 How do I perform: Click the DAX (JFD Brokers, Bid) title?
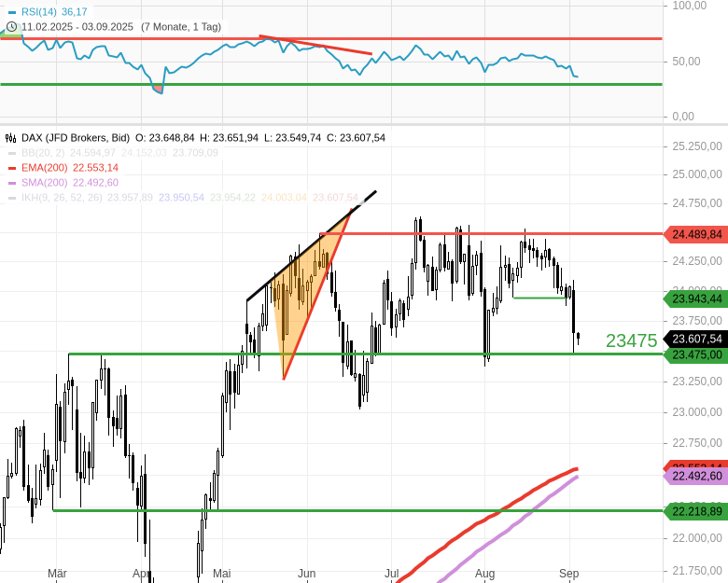[76, 138]
